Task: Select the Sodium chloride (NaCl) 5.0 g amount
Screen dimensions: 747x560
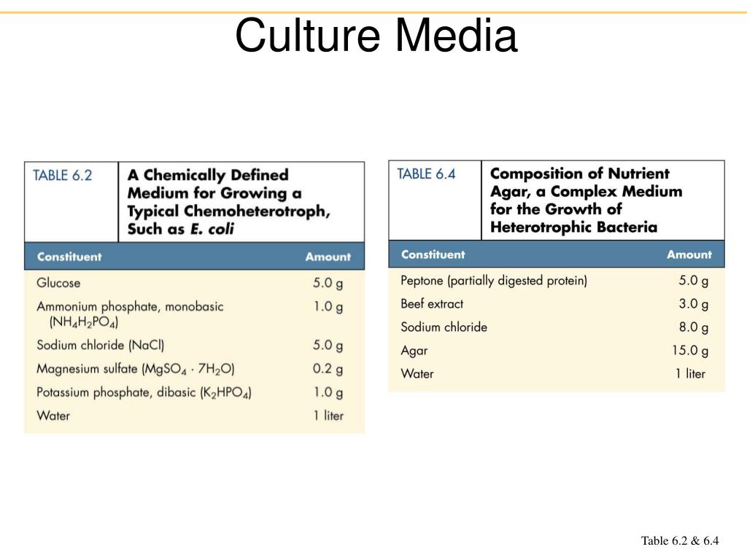Action: (328, 345)
